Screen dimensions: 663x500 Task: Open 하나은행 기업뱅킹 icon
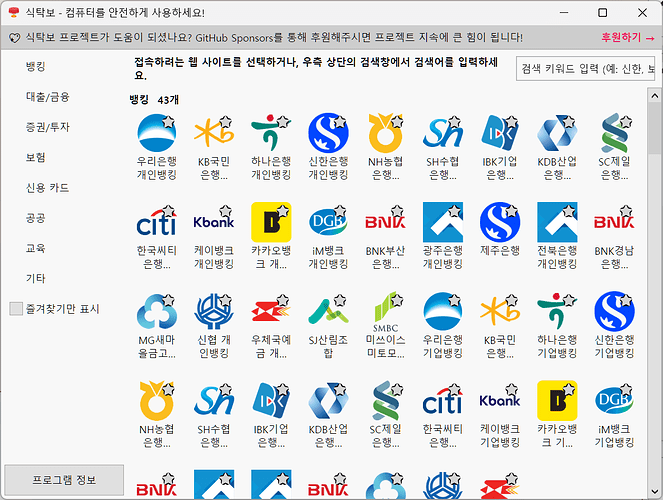click(x=557, y=311)
